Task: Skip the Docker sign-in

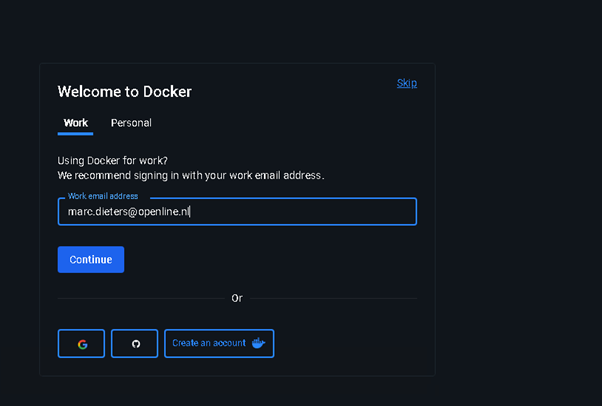Action: tap(407, 83)
